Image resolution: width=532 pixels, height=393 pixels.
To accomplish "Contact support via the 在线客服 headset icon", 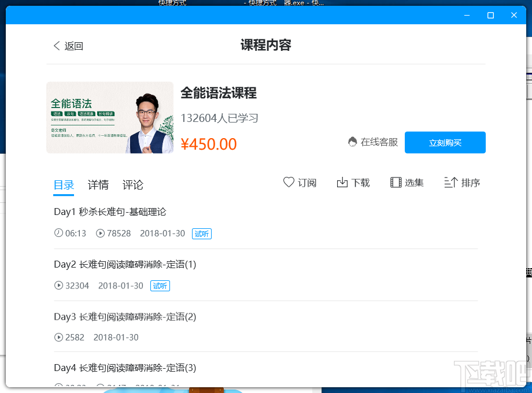I will (x=352, y=142).
